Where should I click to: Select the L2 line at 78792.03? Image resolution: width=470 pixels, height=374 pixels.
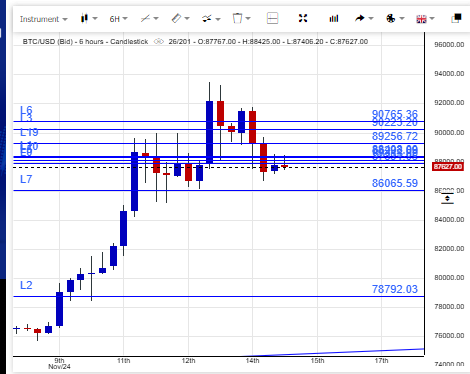pos(219,296)
